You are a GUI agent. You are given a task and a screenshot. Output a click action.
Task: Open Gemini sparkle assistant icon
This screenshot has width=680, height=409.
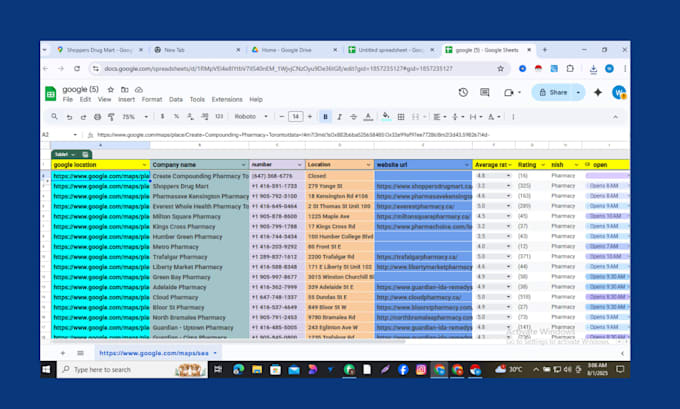[x=598, y=92]
